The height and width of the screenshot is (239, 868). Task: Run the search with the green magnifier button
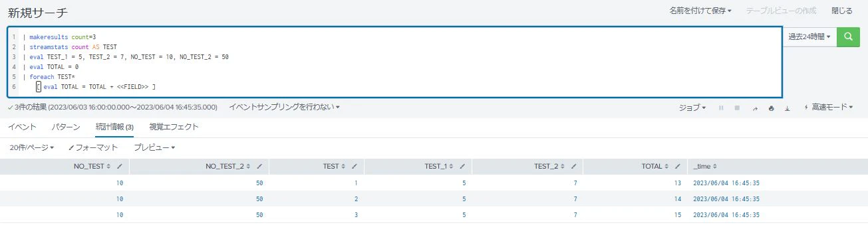[x=847, y=37]
